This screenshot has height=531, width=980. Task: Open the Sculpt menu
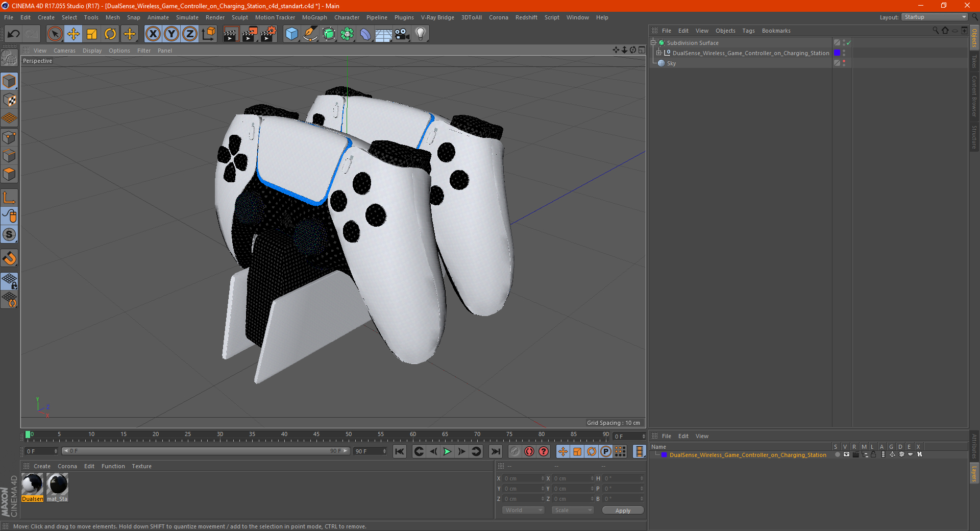tap(239, 17)
